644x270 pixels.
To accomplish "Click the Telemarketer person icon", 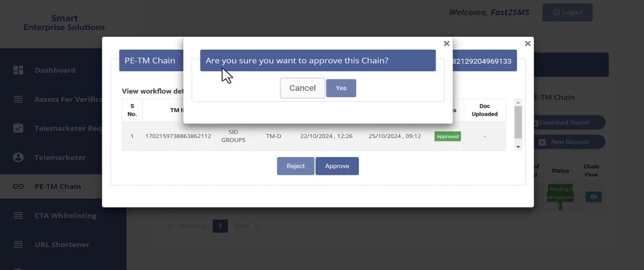I will click(x=18, y=157).
